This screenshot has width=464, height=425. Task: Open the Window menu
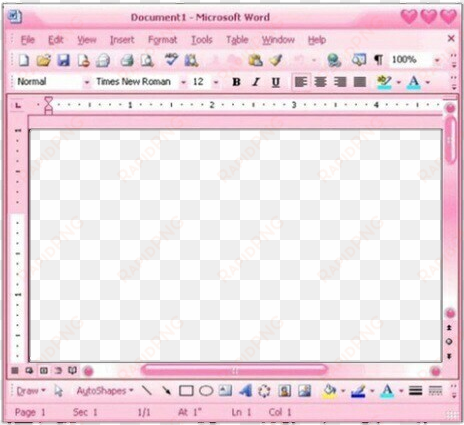click(x=278, y=40)
